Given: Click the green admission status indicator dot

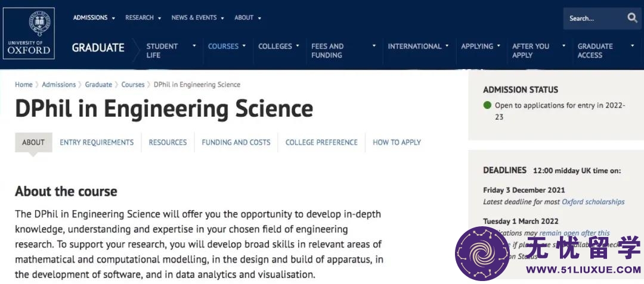Looking at the screenshot, I should [487, 105].
